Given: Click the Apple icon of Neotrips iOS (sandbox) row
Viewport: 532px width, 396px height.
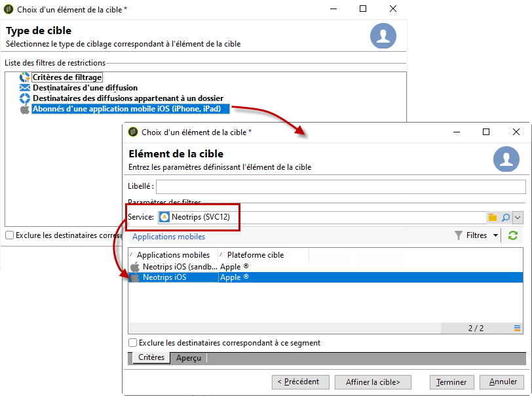Looking at the screenshot, I should coord(135,267).
